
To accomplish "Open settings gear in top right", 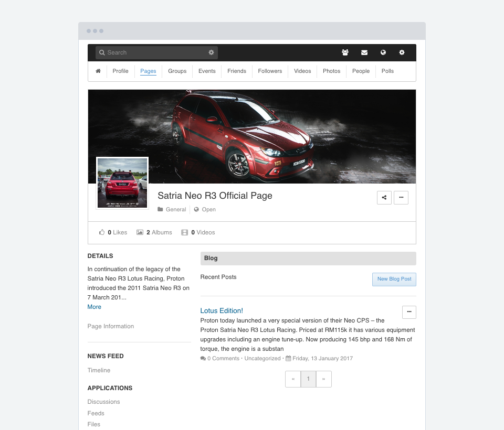I will pyautogui.click(x=402, y=52).
